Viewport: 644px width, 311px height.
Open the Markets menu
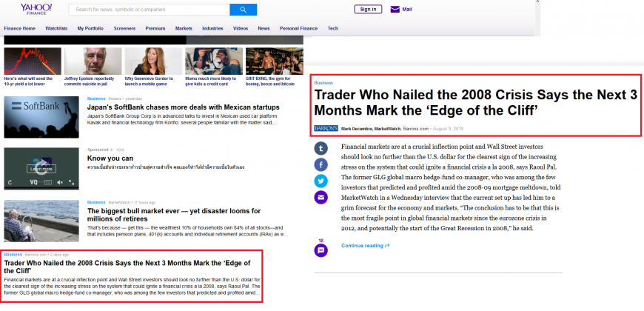[184, 28]
